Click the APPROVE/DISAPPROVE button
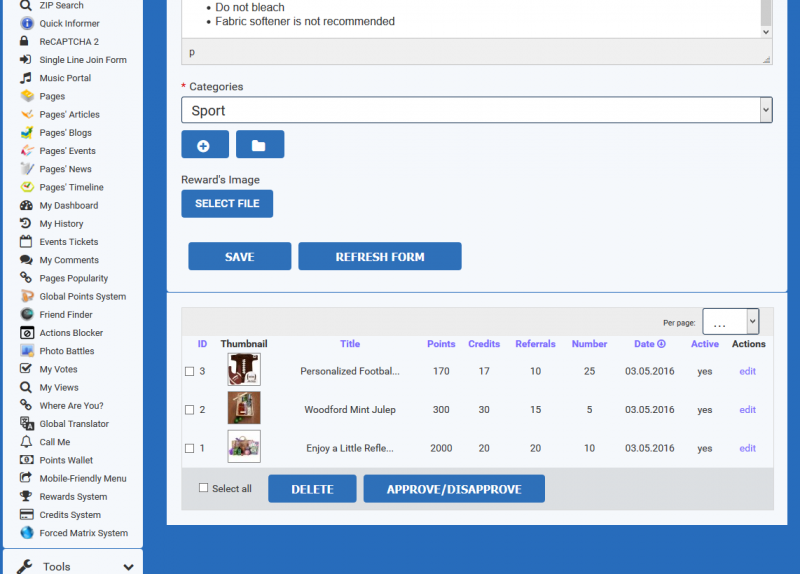 pyautogui.click(x=454, y=489)
